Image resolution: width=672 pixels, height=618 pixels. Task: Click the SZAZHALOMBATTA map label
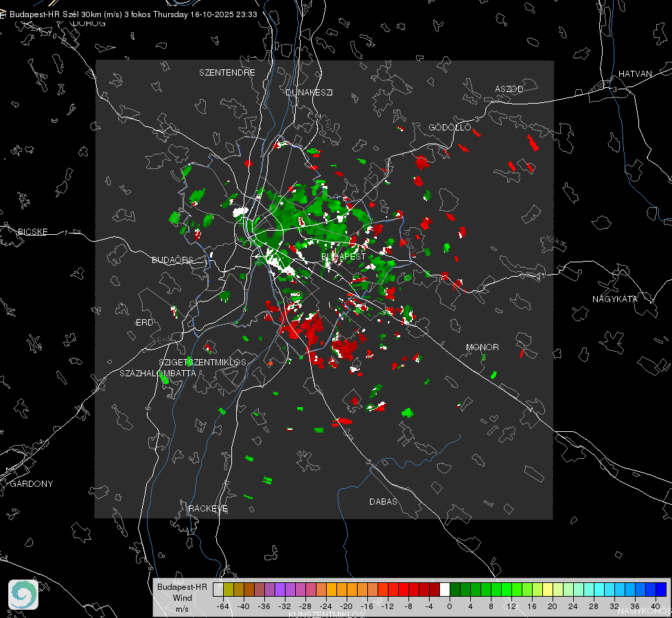pos(158,373)
